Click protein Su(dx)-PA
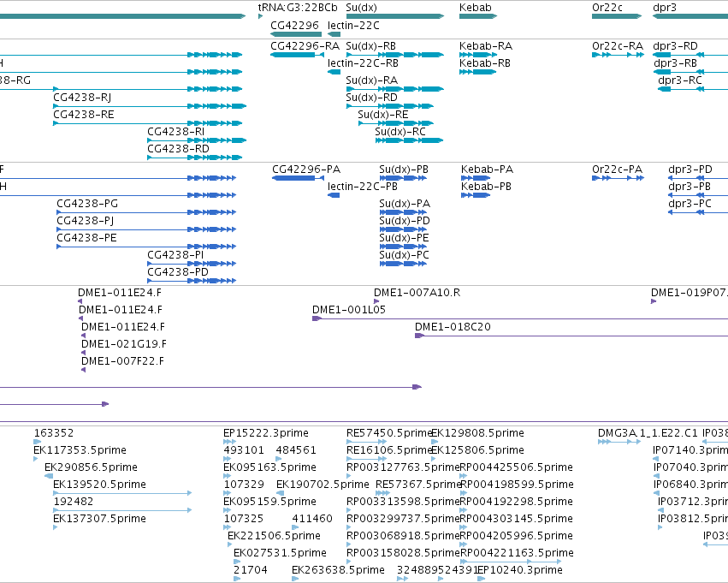 coord(403,212)
